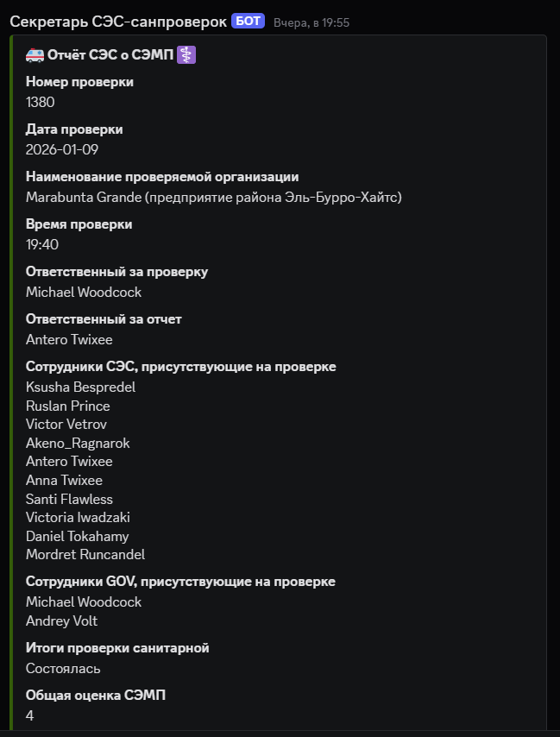Image resolution: width=560 pixels, height=737 pixels.
Task: Click the Ksusha Bespredel entry in СЭС staff
Action: click(x=80, y=387)
